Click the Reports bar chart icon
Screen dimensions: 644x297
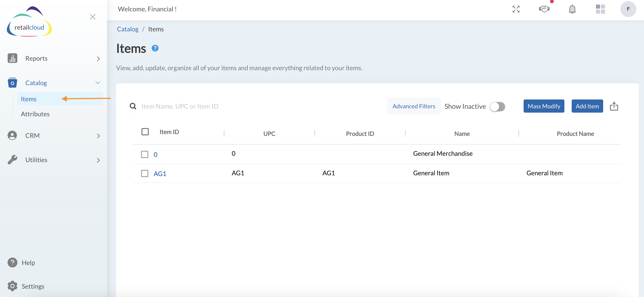[x=12, y=58]
